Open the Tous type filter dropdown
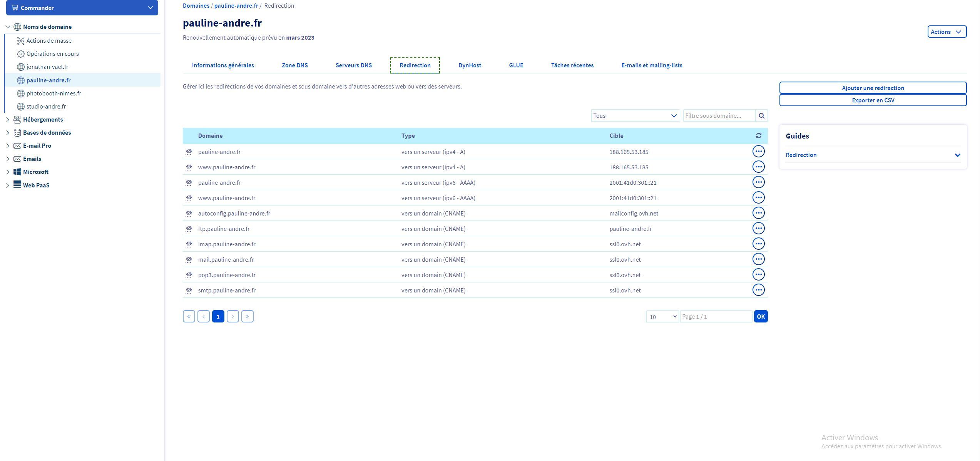 (634, 115)
